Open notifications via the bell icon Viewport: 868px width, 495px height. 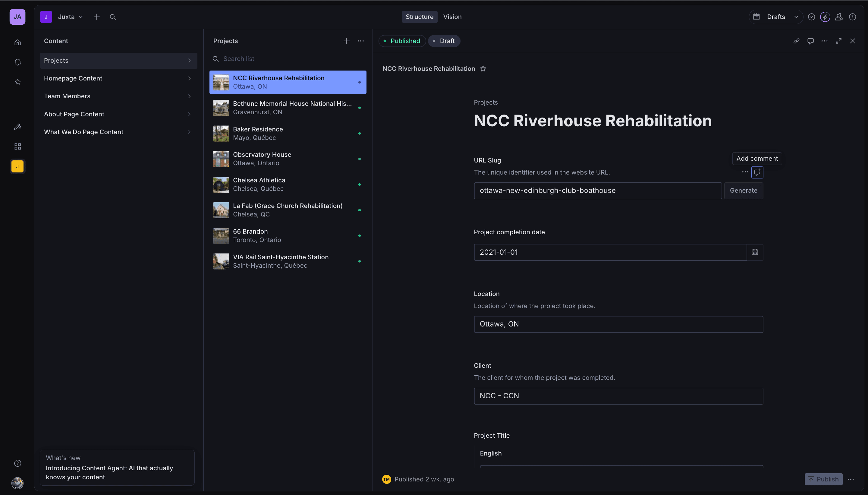(17, 62)
